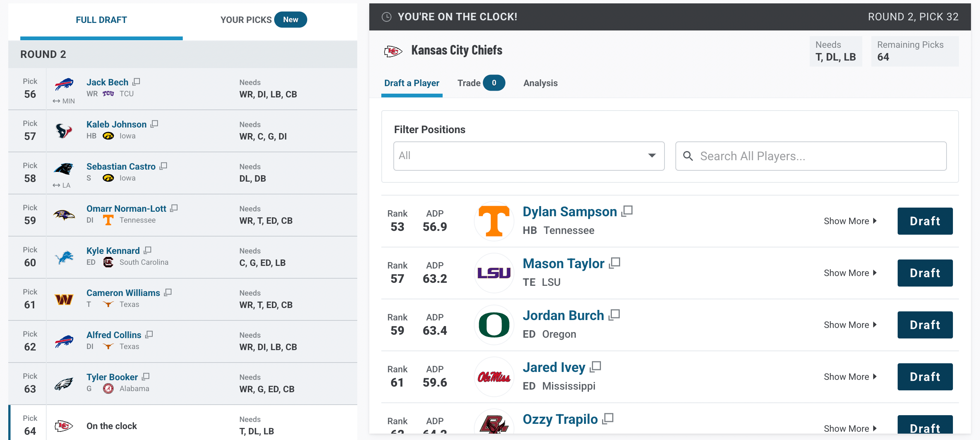Open Omarr Norman-Lott player link
Screen dimensions: 980x440
point(126,208)
